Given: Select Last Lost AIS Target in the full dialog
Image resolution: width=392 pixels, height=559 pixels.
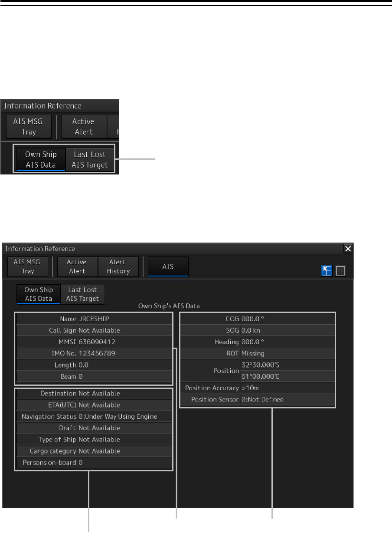Looking at the screenshot, I should point(83,294).
